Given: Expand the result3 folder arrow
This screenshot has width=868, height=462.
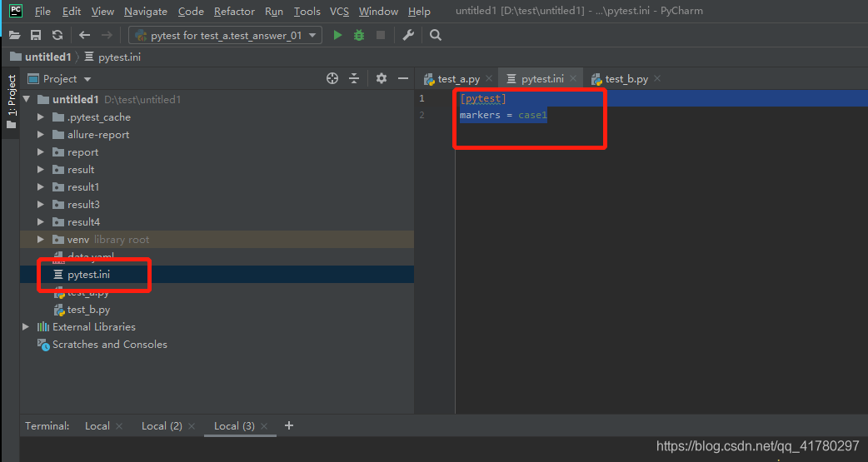Looking at the screenshot, I should [41, 205].
